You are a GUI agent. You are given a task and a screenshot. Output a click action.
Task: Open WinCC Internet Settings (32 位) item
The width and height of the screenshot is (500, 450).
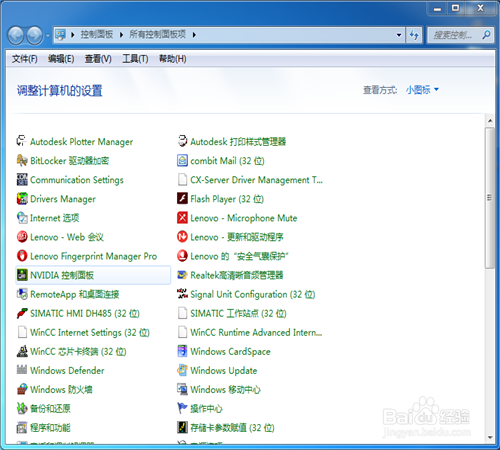click(x=83, y=332)
